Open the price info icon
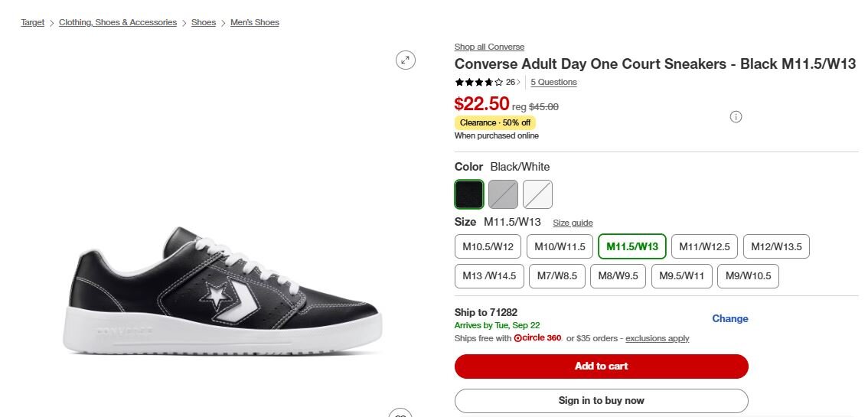The height and width of the screenshot is (417, 868). 736,117
